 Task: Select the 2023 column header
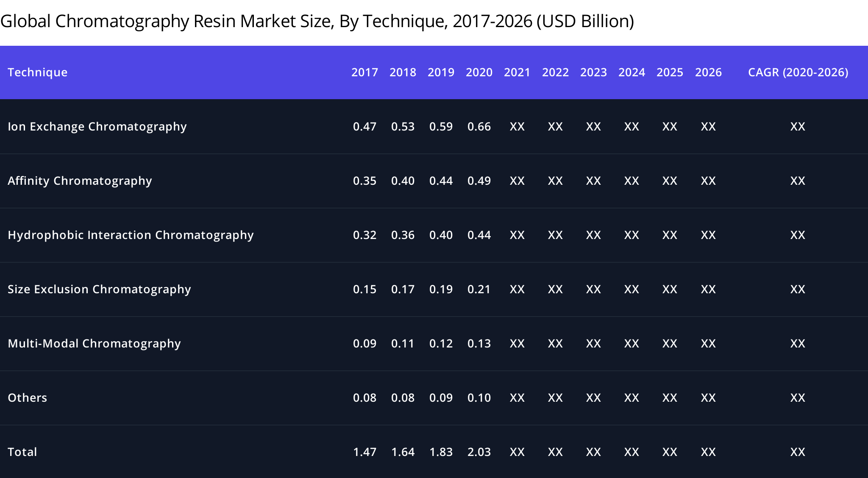[593, 72]
